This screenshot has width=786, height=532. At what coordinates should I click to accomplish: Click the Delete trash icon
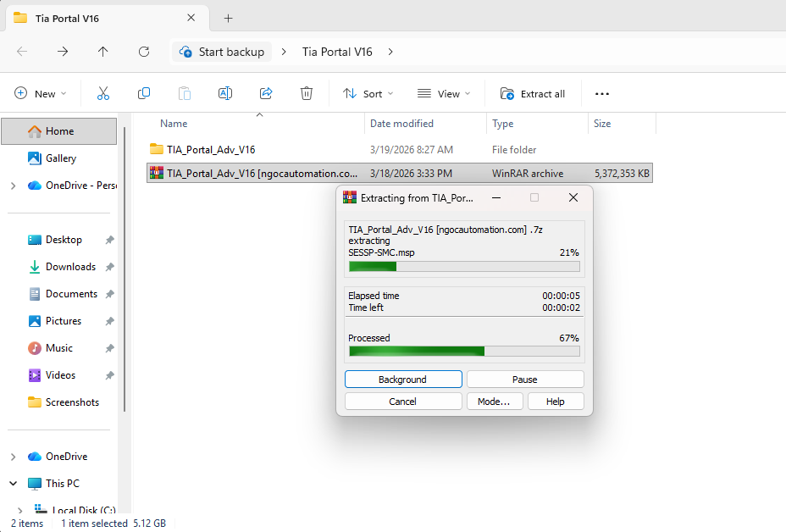coord(307,93)
